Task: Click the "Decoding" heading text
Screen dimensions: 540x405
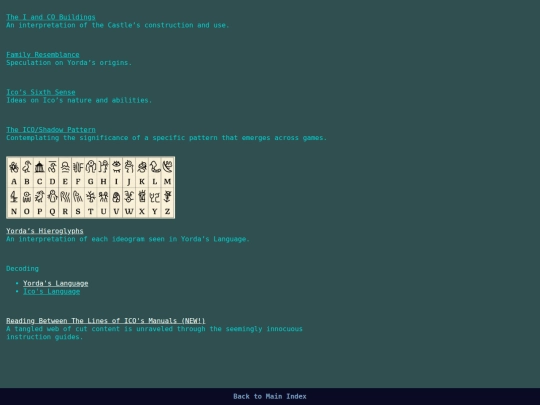Action: point(22,268)
